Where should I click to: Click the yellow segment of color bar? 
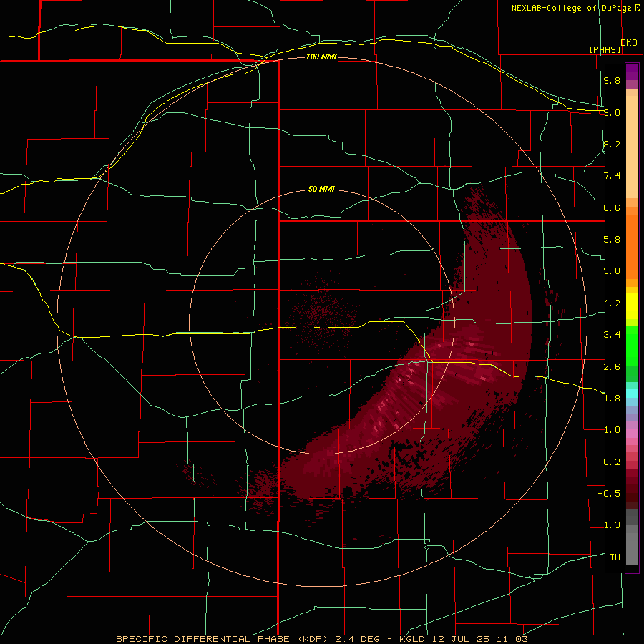(x=632, y=306)
